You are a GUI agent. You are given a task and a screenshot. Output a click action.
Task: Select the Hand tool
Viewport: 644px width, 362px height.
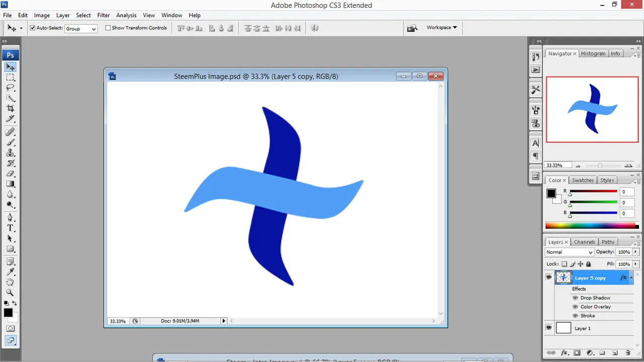coord(10,282)
